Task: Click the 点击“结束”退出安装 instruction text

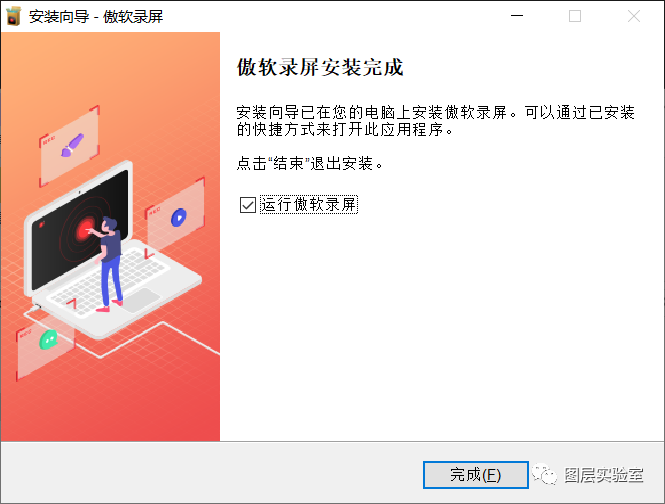Action: coord(310,163)
